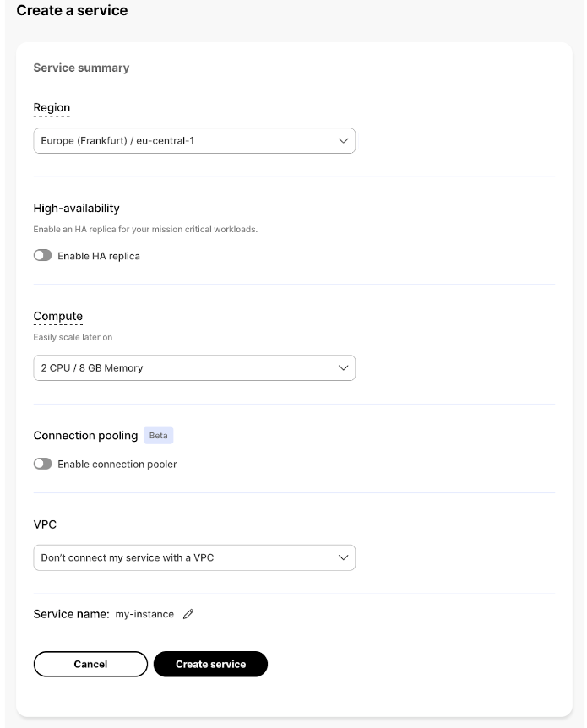Click the "Service summary" section title

coord(81,68)
